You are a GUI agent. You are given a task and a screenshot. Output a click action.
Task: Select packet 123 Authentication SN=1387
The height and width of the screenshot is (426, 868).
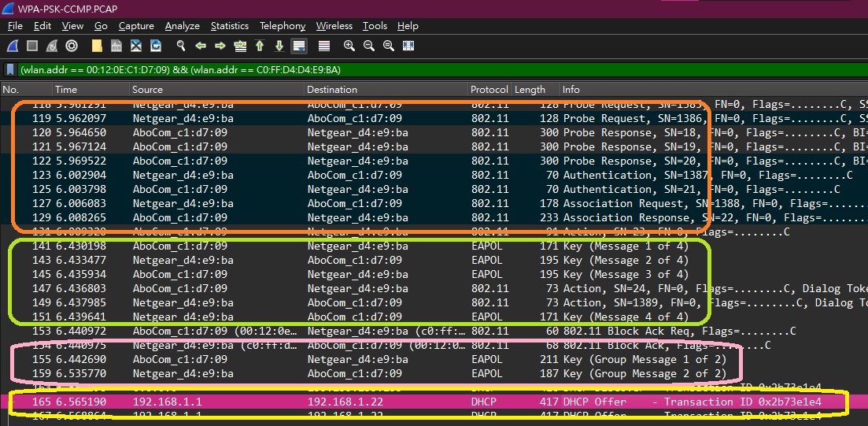point(434,175)
